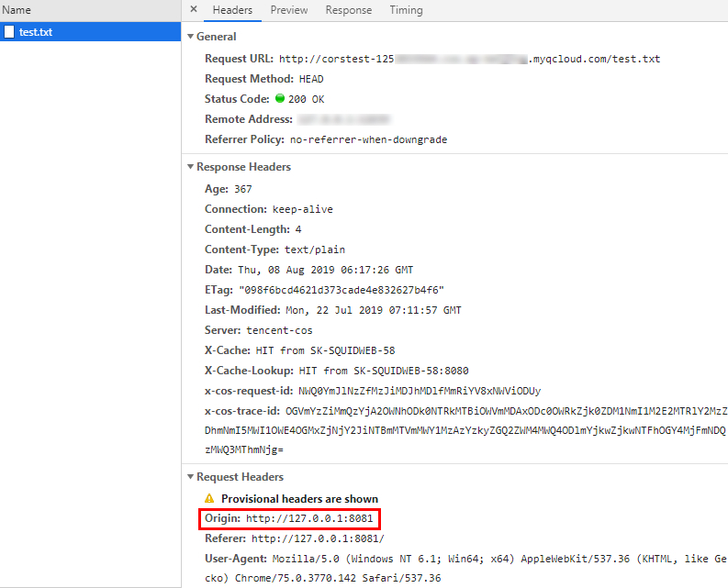Click the X-Cache HIT value

click(326, 350)
